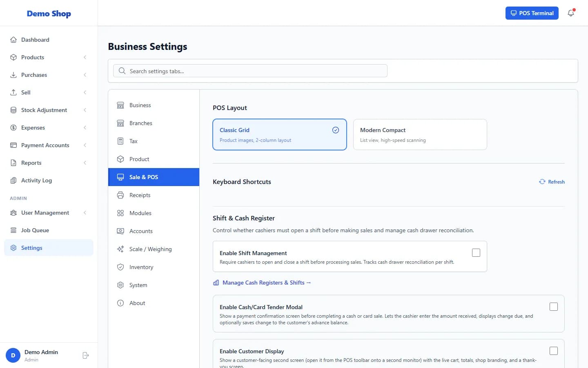Click the Receipts printer icon

(120, 195)
